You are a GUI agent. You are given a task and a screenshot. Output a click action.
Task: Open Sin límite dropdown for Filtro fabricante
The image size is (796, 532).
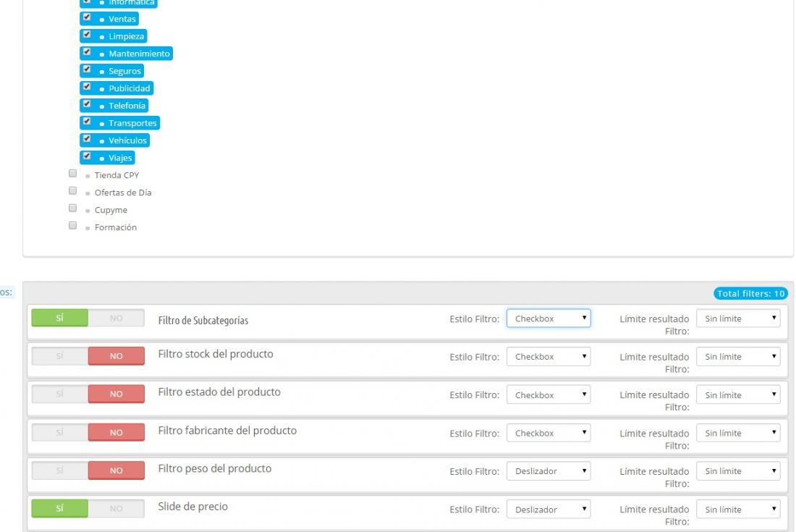[x=739, y=433]
